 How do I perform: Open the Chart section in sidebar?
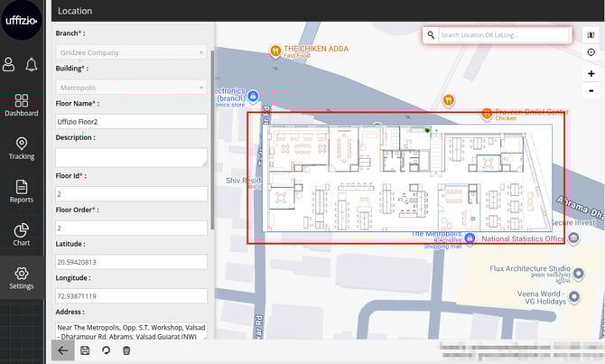point(22,235)
